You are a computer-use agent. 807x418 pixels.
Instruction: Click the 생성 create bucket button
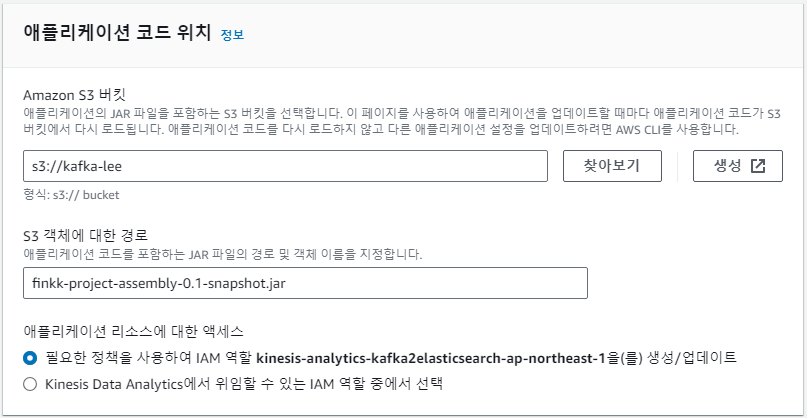[738, 166]
